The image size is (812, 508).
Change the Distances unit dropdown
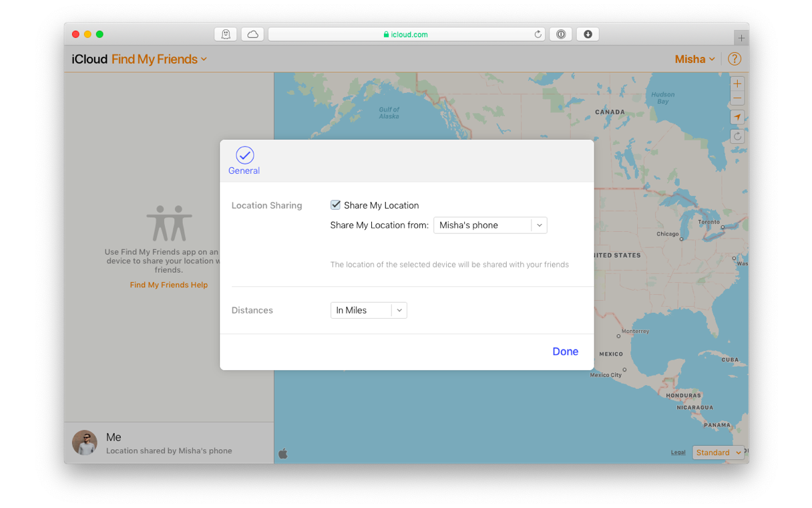coord(369,310)
